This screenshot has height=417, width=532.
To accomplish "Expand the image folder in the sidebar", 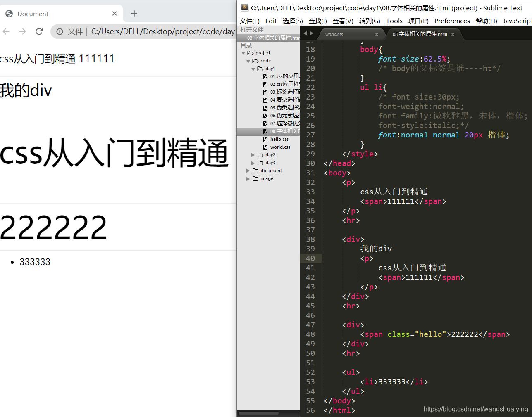I will (248, 178).
